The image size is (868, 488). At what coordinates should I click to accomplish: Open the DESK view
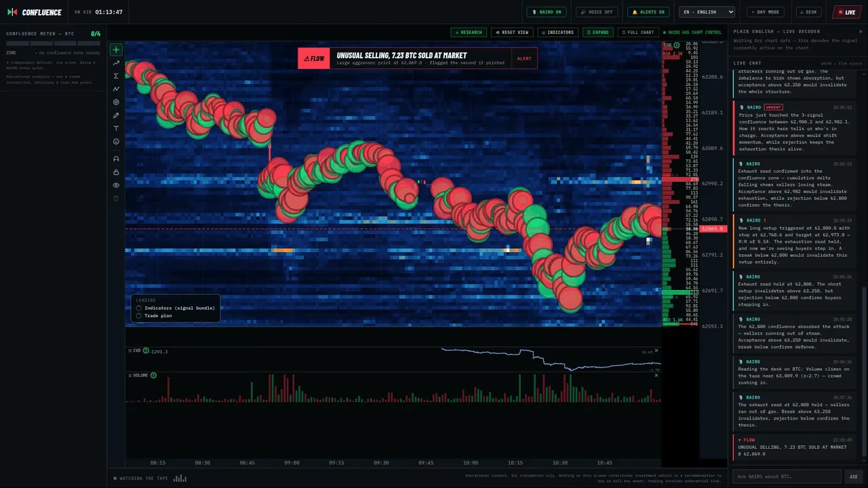[809, 12]
